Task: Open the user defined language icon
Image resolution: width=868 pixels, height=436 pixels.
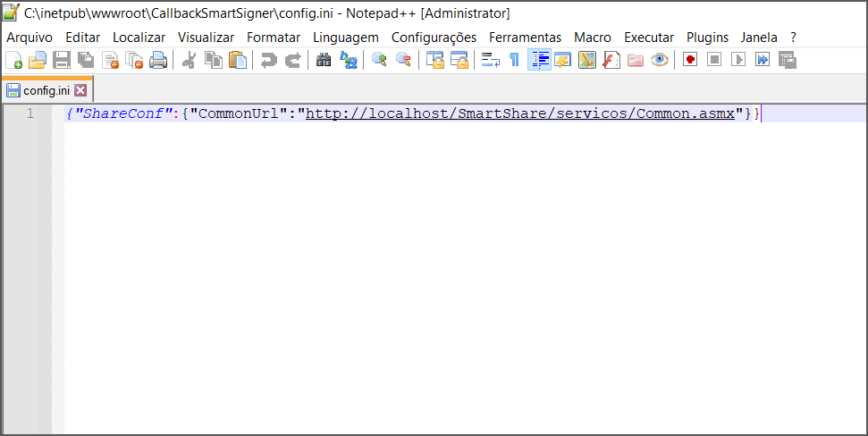Action: pos(562,60)
